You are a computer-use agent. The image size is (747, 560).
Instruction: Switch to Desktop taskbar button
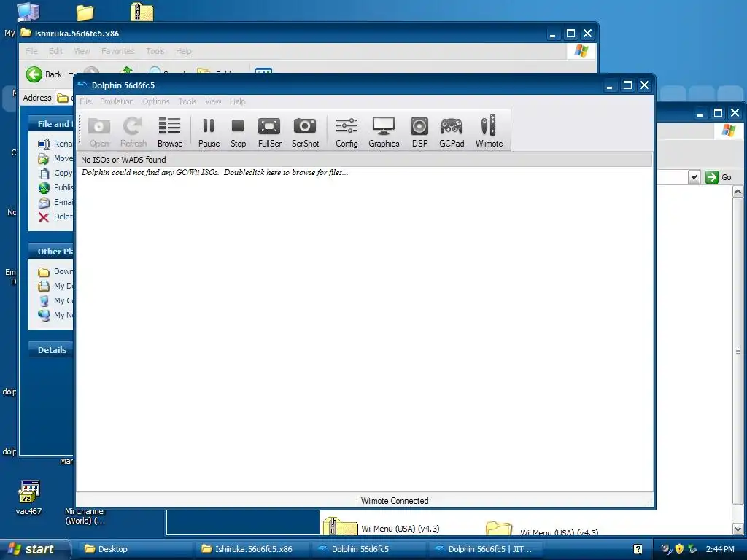(133, 549)
